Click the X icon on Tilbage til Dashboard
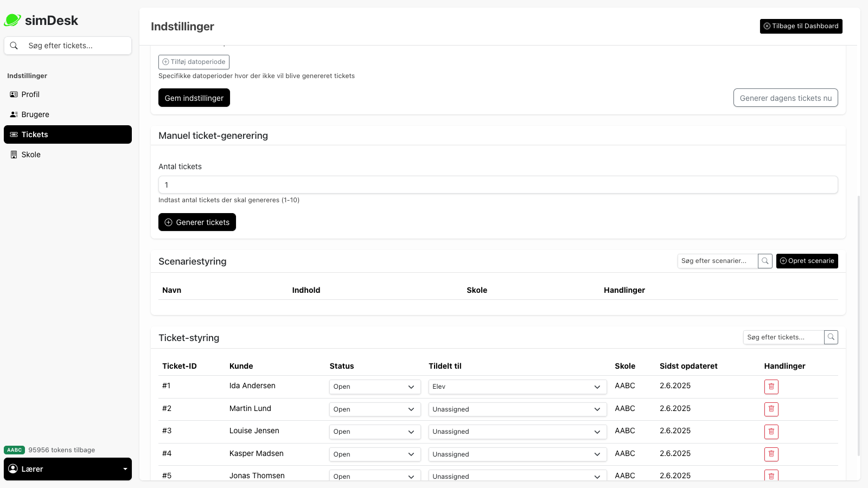Viewport: 868px width, 488px height. 767,25
